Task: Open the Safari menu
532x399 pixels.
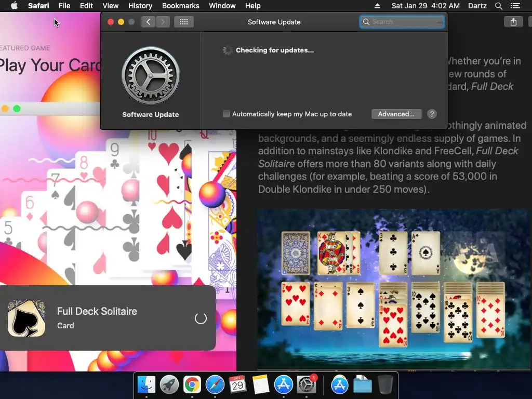Action: point(38,6)
